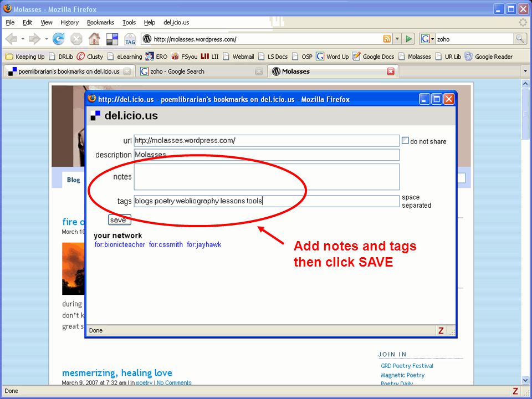Check the do not share checkbox
This screenshot has height=399, width=532.
tap(405, 140)
